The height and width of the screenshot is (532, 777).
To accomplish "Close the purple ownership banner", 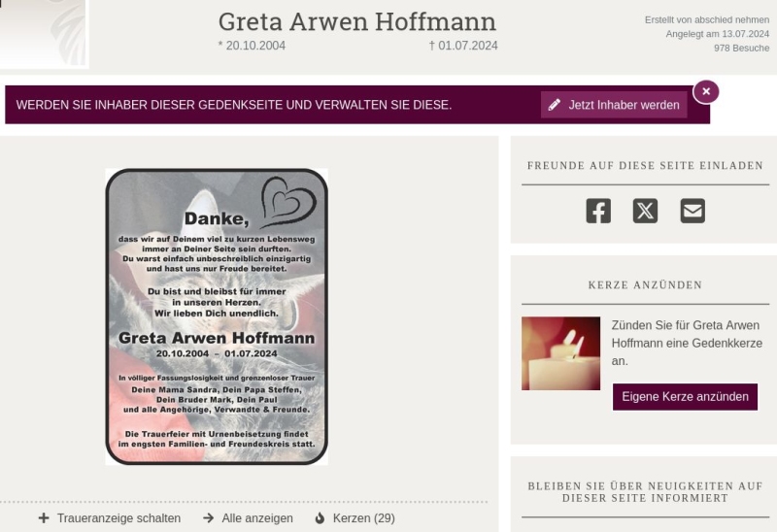I will [706, 91].
